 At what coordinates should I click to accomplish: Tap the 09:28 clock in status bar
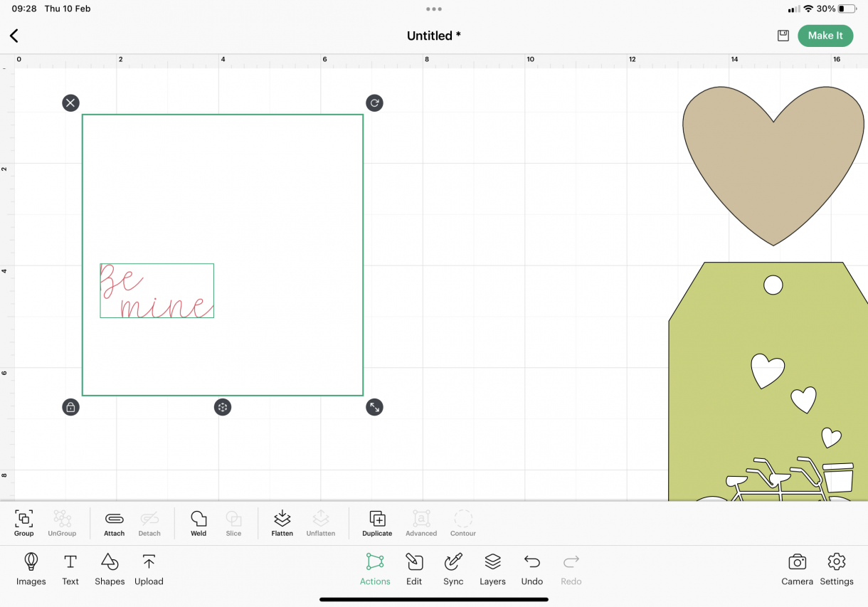[24, 9]
